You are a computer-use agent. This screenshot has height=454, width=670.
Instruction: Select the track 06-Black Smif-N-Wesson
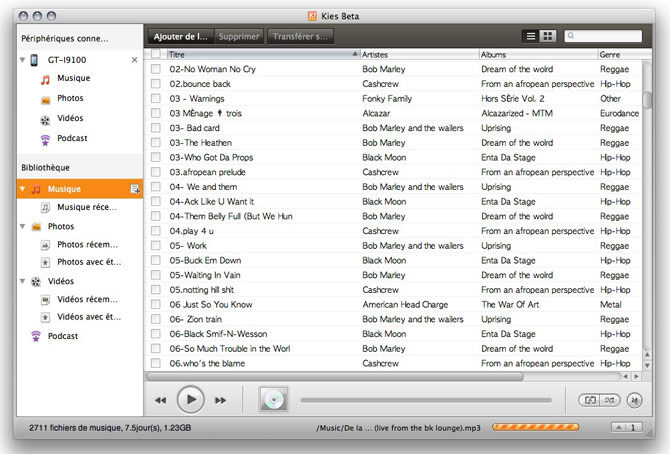[x=218, y=334]
